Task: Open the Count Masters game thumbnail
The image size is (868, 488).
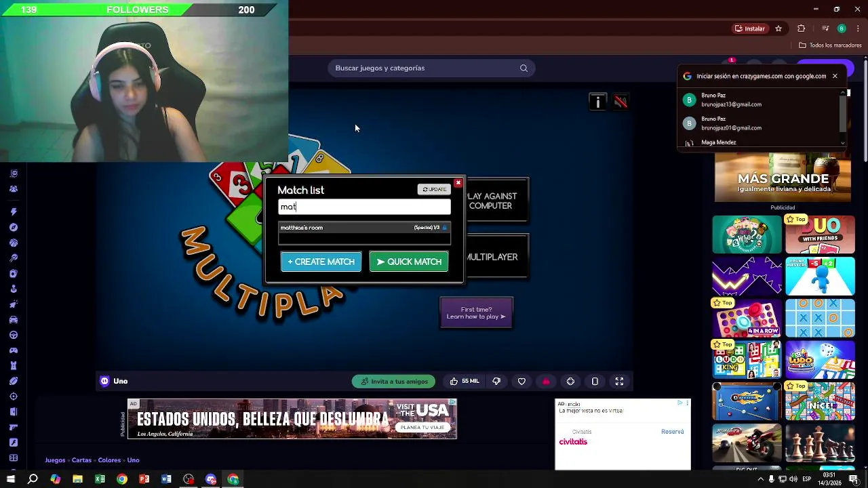Action: 820,277
